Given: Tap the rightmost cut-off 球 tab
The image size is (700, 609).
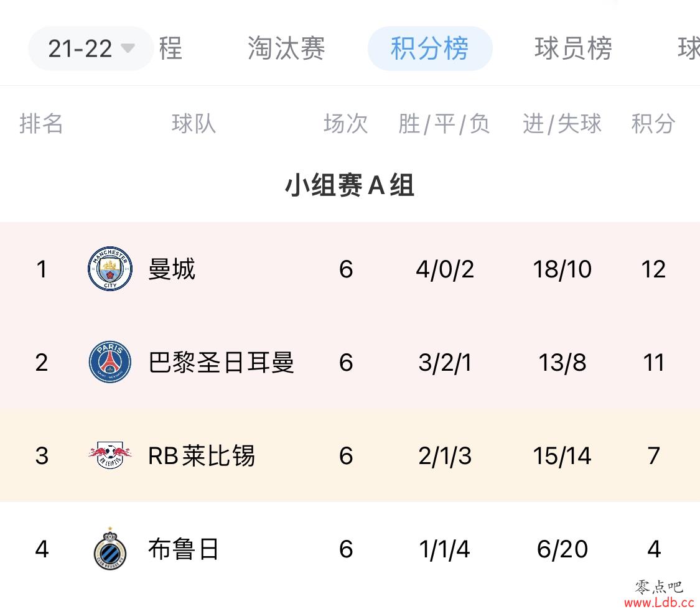Looking at the screenshot, I should (x=688, y=48).
